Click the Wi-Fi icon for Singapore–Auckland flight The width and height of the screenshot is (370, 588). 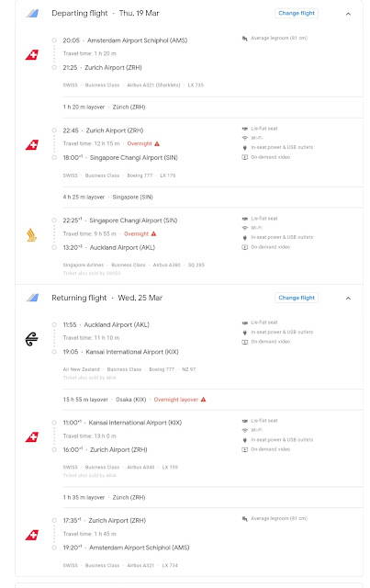tap(245, 228)
